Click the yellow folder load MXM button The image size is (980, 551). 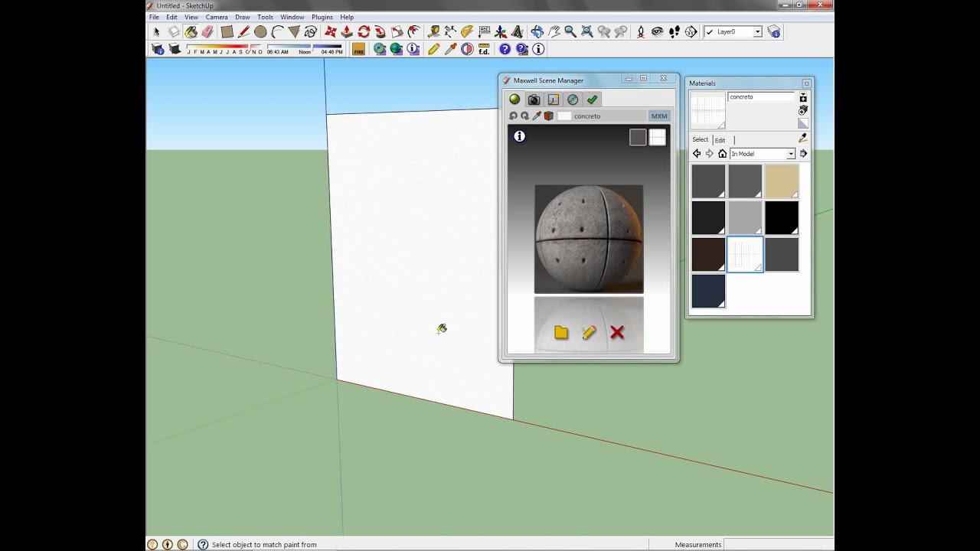pos(561,332)
